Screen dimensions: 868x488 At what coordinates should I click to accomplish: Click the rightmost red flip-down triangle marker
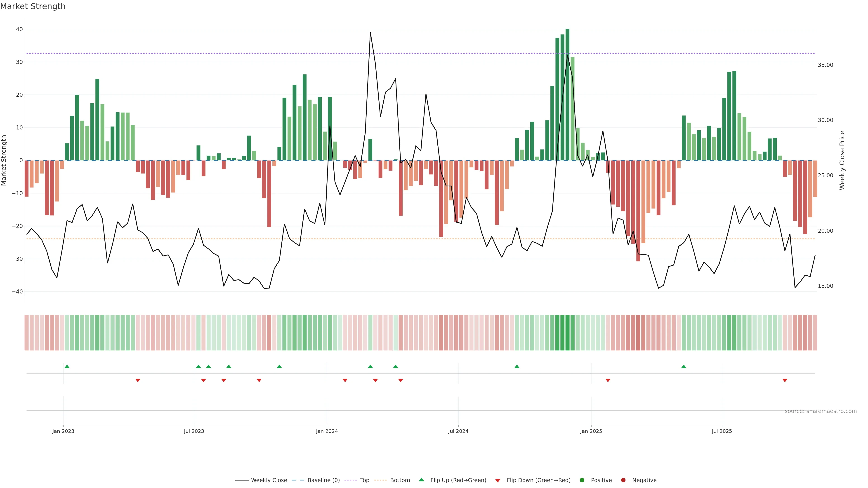pos(785,380)
